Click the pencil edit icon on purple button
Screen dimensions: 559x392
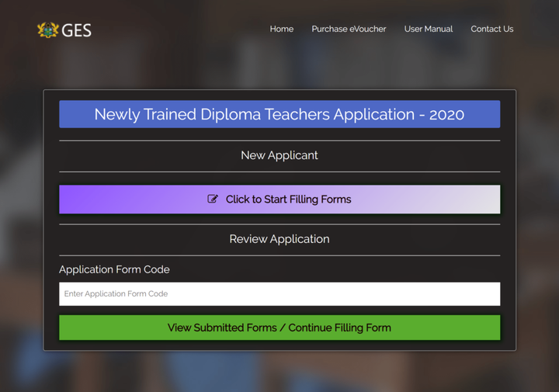[213, 199]
